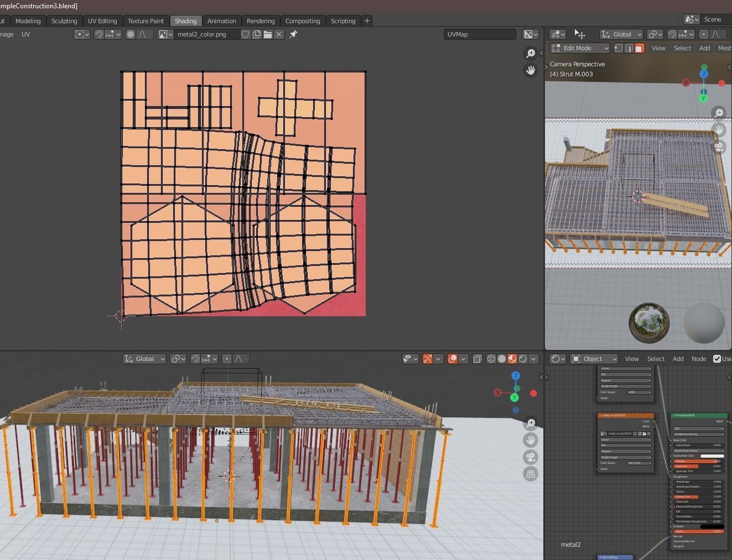Unlink the metal2_color.png image
The image size is (732, 560).
pos(279,34)
